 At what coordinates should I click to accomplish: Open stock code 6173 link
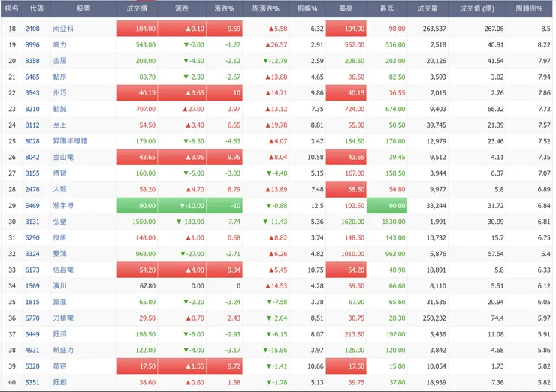(x=32, y=270)
